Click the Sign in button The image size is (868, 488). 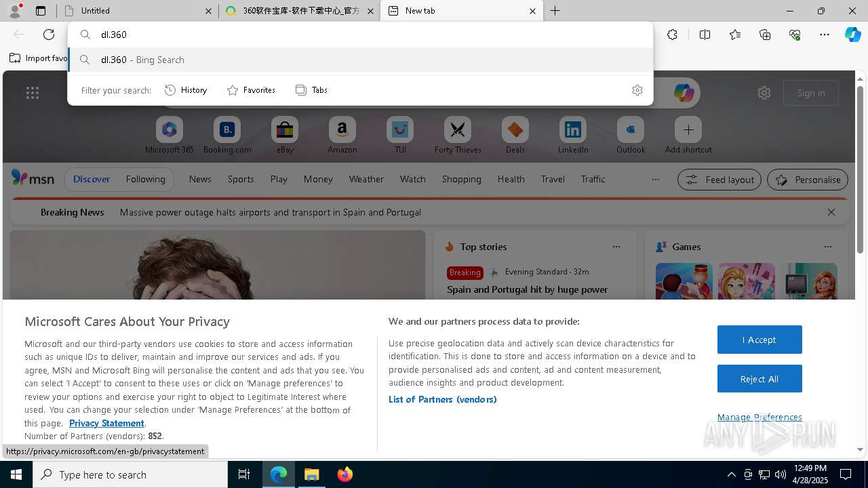click(x=811, y=93)
